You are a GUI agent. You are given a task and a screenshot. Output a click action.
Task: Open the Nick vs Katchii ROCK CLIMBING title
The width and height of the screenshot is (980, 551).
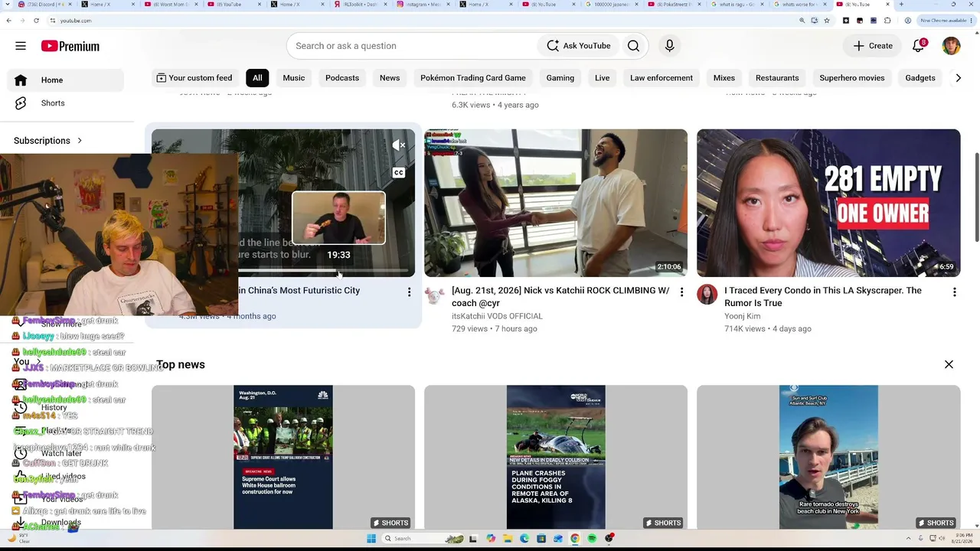pyautogui.click(x=560, y=297)
